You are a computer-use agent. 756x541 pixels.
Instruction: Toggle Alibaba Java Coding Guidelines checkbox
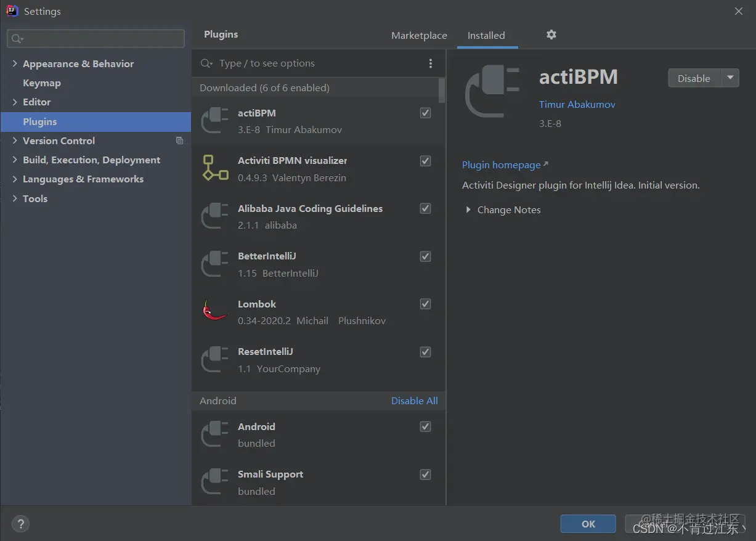pos(425,208)
